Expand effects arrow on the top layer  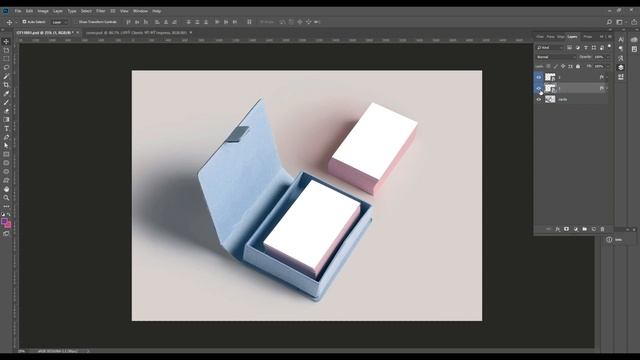click(607, 77)
